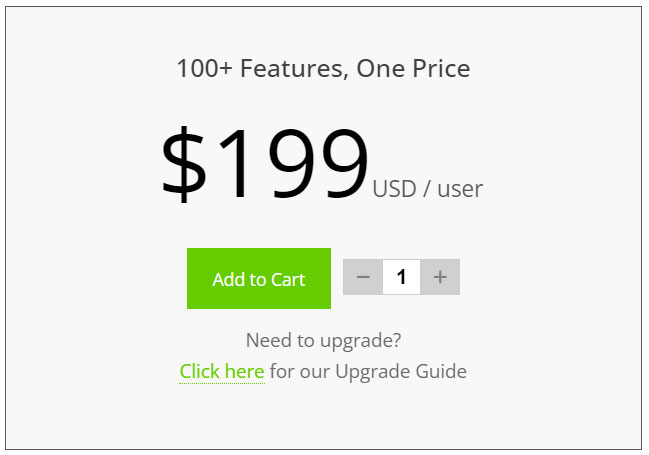The height and width of the screenshot is (455, 649).
Task: Click the USD / user label
Action: click(x=427, y=189)
